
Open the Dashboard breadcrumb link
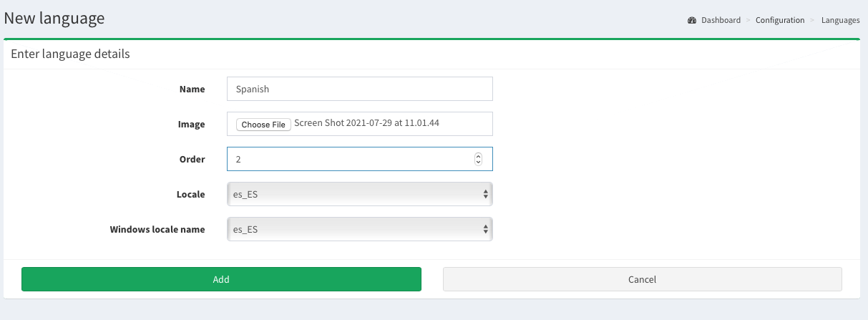click(721, 20)
